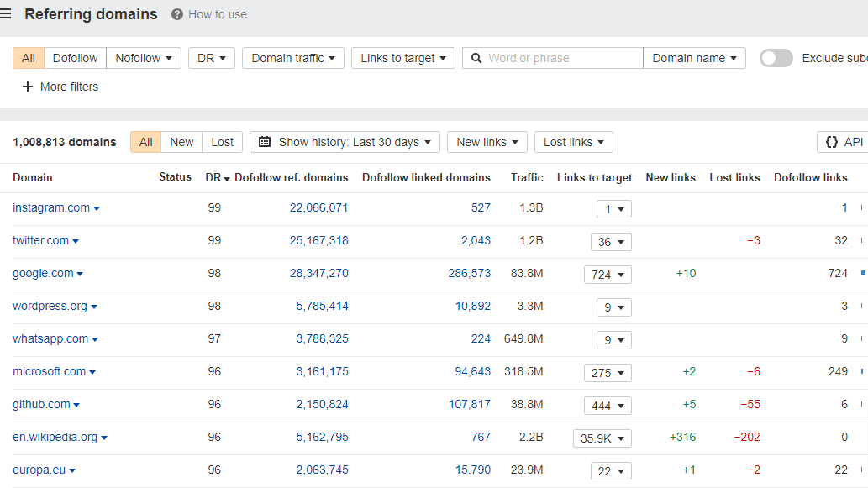Select the New domains tab
The width and height of the screenshot is (868, 488).
(181, 142)
